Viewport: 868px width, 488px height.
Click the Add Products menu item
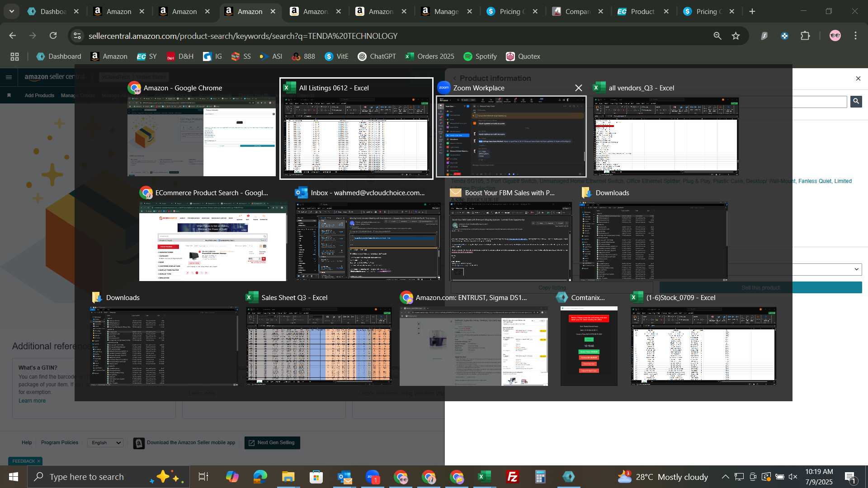[x=39, y=95]
